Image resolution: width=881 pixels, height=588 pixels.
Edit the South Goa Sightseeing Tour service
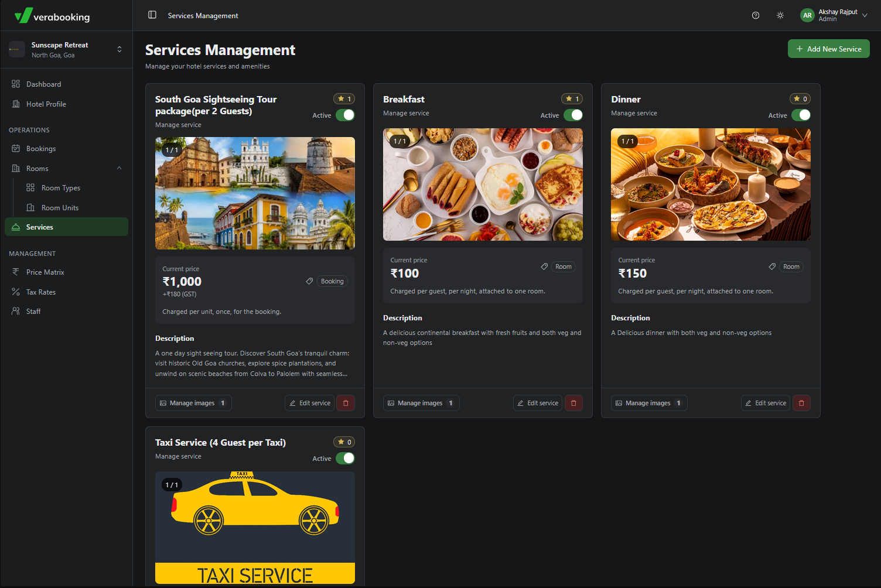(309, 403)
